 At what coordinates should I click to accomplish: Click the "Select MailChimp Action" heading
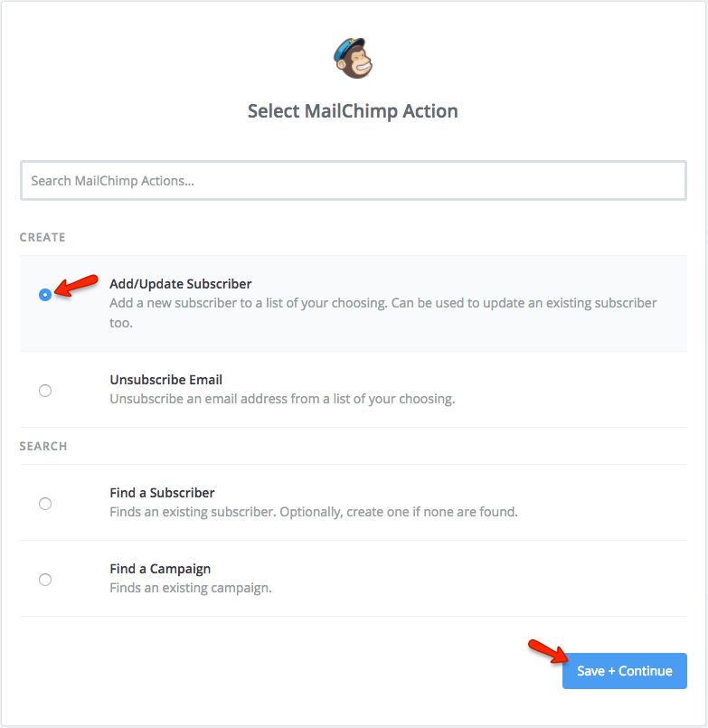(353, 111)
